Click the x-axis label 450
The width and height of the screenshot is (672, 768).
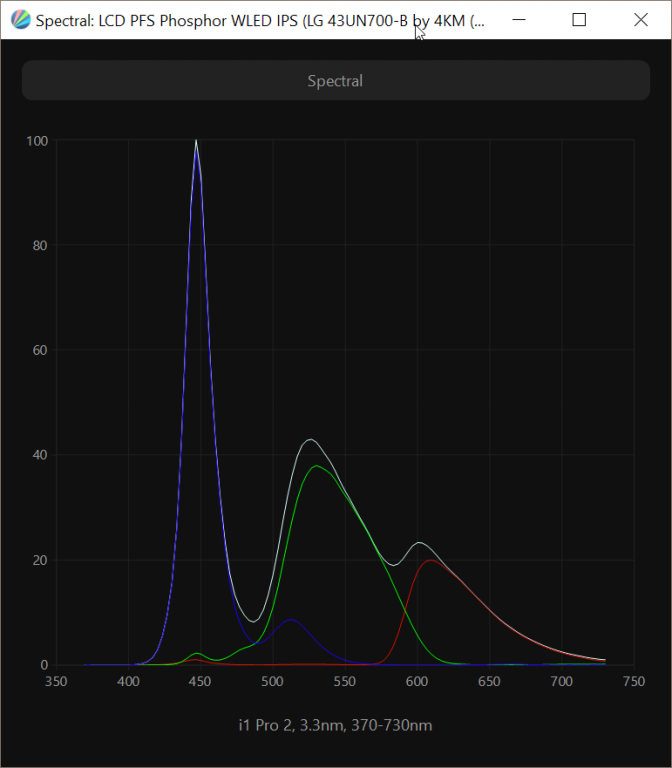click(200, 681)
